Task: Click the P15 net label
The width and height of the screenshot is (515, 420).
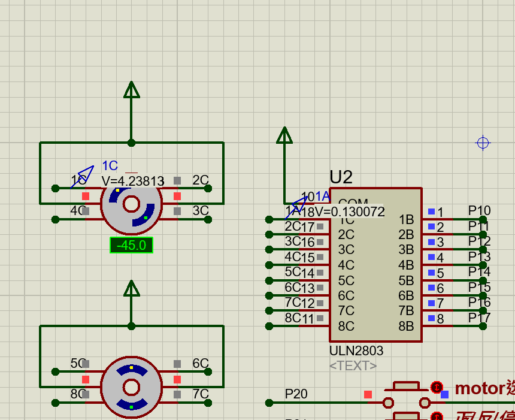Action: click(480, 287)
